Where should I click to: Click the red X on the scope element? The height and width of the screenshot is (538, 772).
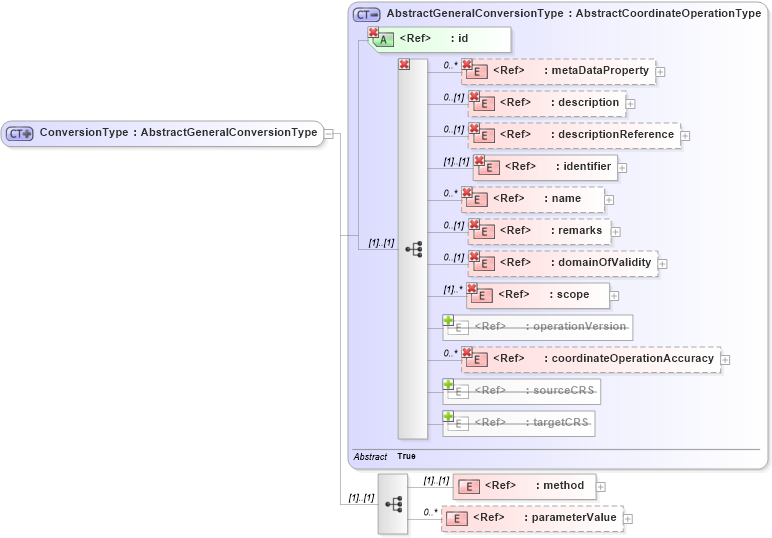472,288
